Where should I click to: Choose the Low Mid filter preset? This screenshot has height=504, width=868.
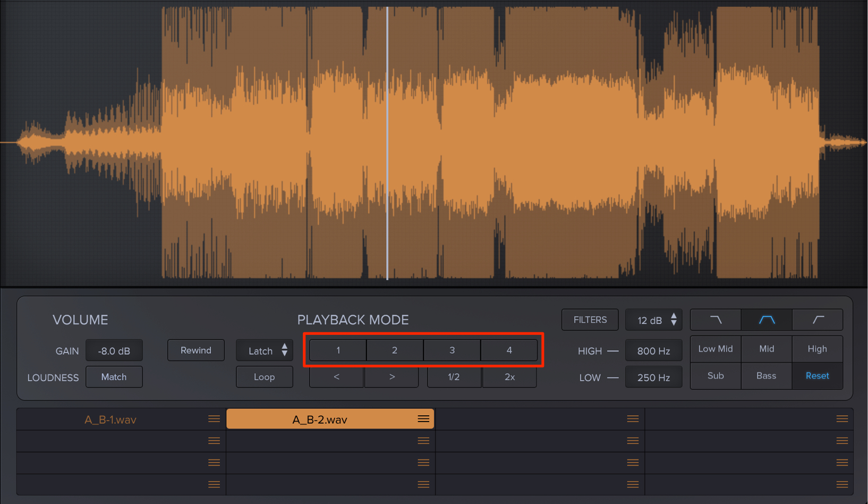point(716,349)
